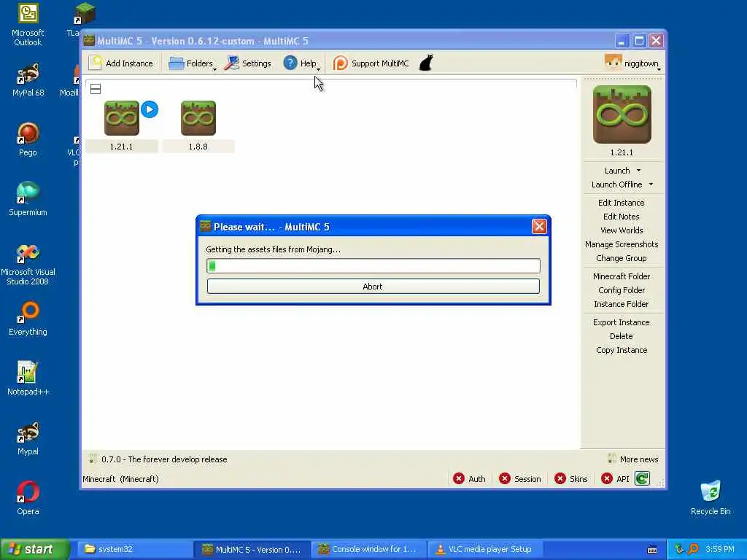
Task: Open the Folders toolbar dropdown
Action: (192, 63)
